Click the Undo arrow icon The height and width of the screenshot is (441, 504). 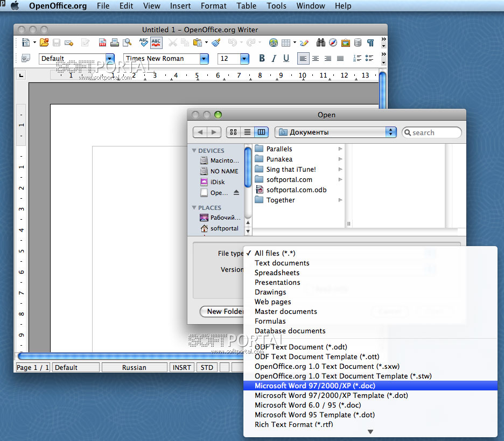click(233, 43)
